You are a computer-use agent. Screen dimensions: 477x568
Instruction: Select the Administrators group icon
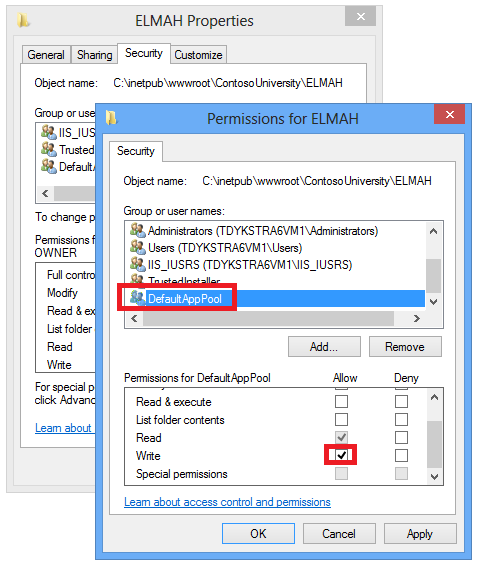click(x=137, y=230)
